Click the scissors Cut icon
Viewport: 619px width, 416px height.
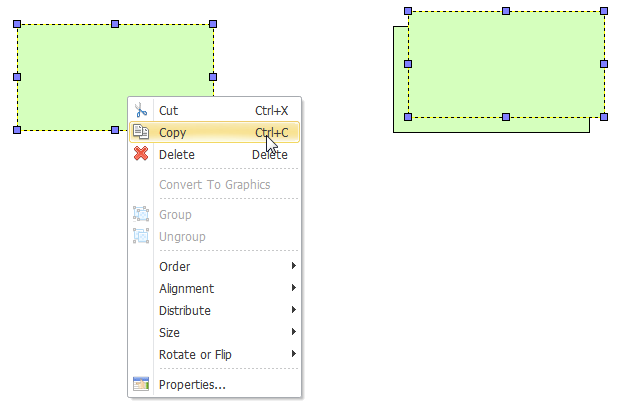[x=141, y=110]
